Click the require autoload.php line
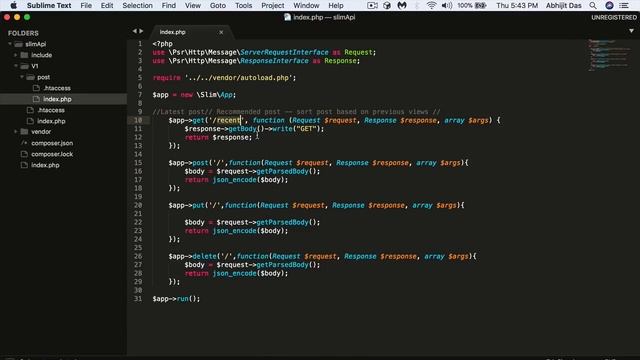 (x=224, y=78)
